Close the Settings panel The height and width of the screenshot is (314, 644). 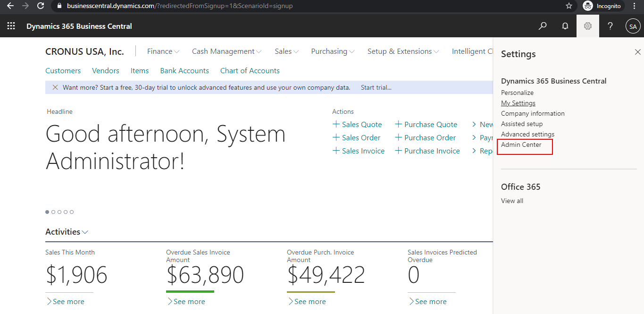[x=638, y=52]
